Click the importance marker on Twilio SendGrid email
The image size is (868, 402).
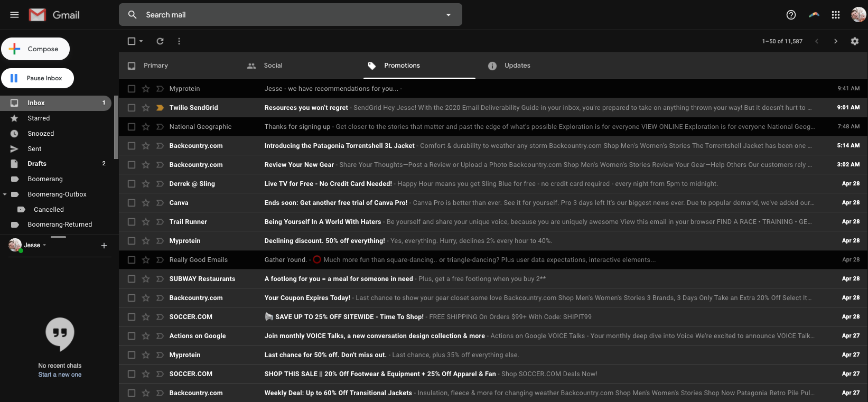point(160,108)
